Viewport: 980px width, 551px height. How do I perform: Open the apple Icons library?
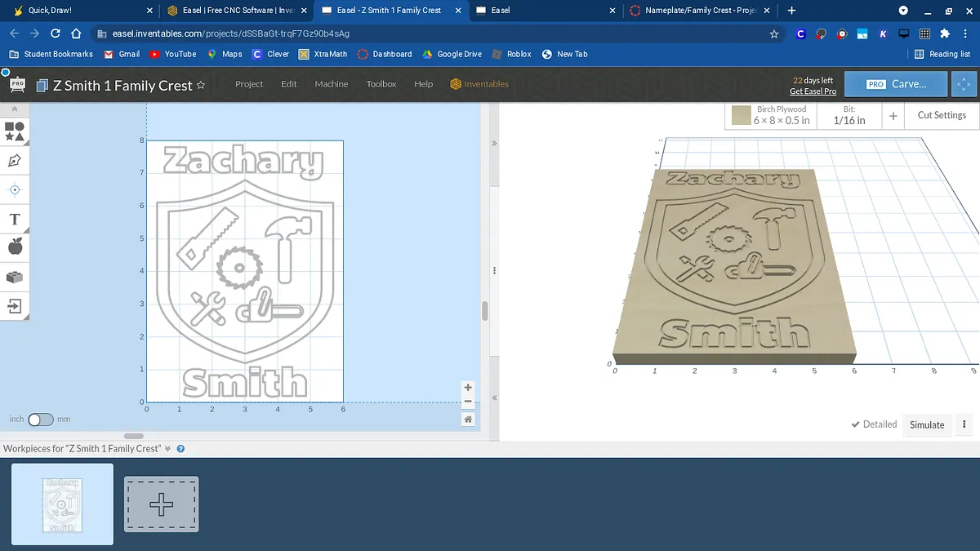pos(14,247)
